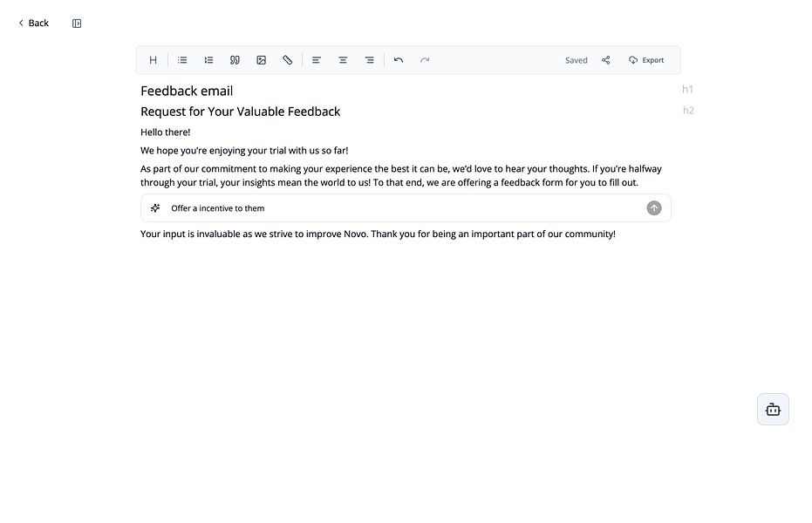
Task: Insert a bulleted list
Action: tap(182, 60)
